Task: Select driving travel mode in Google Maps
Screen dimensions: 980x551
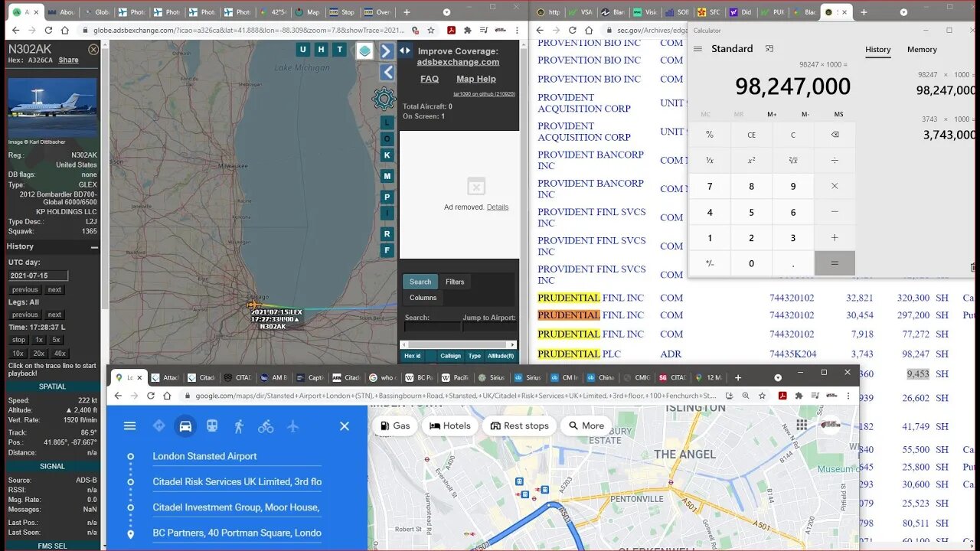Action: pos(185,426)
